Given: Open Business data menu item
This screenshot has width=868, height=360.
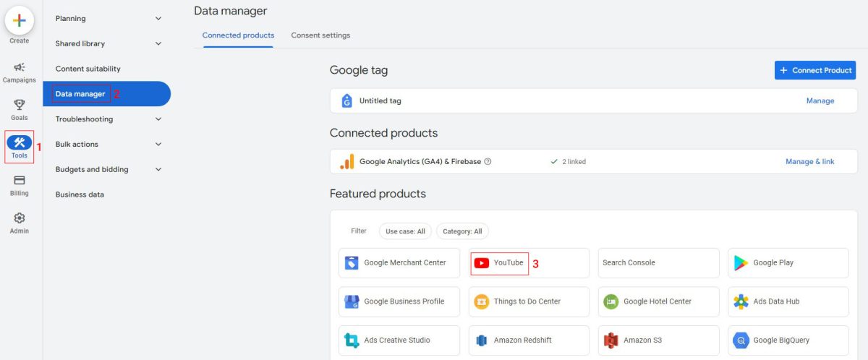Looking at the screenshot, I should pos(80,194).
